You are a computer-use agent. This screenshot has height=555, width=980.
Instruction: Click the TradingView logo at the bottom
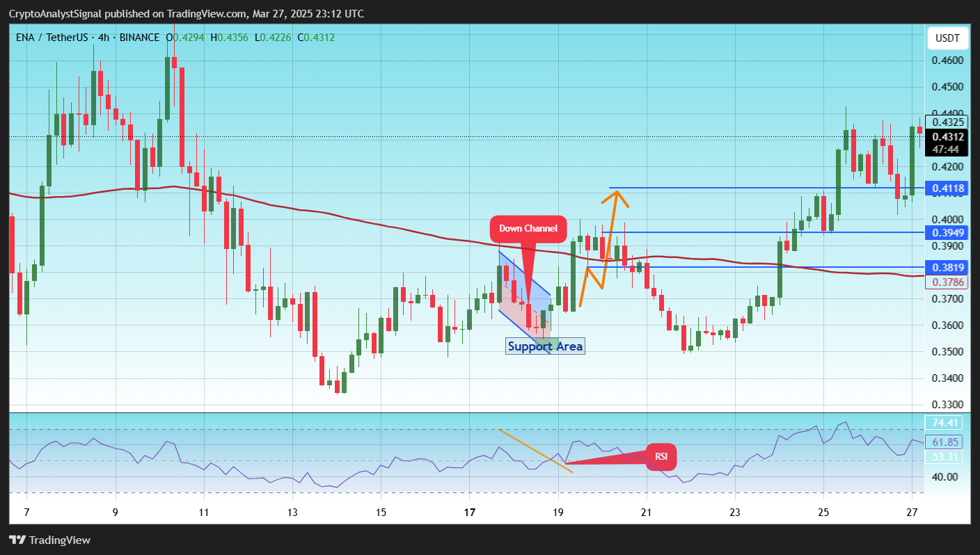(49, 540)
